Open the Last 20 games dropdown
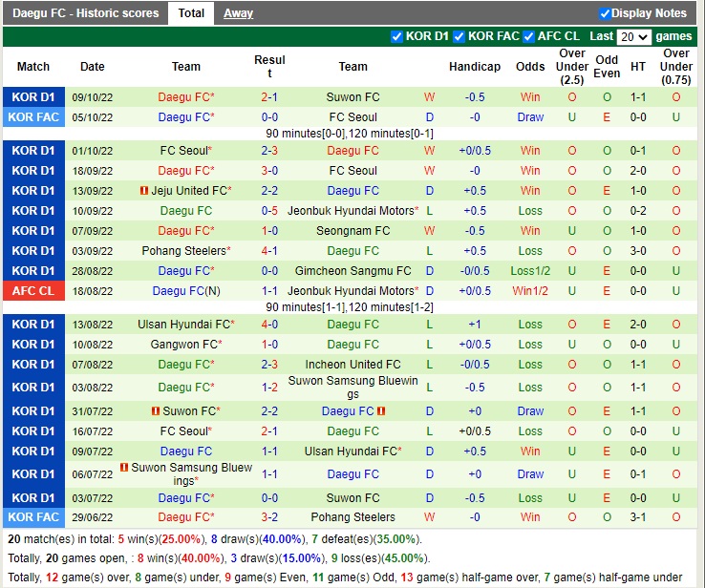 (633, 36)
